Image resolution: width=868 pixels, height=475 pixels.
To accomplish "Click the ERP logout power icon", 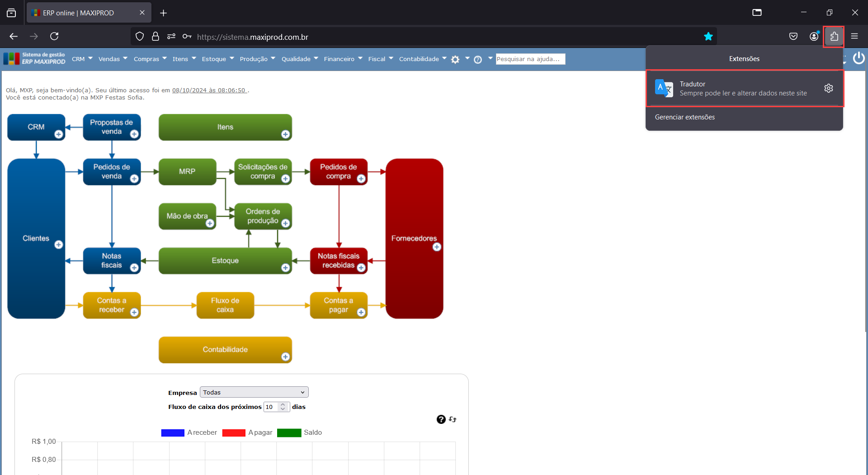I will tap(859, 58).
